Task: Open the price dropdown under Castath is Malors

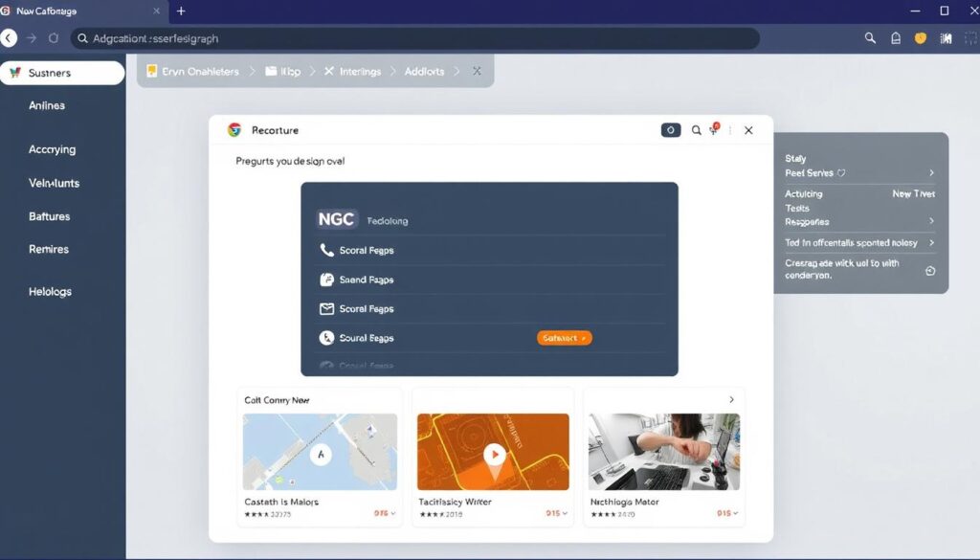Action: [383, 514]
